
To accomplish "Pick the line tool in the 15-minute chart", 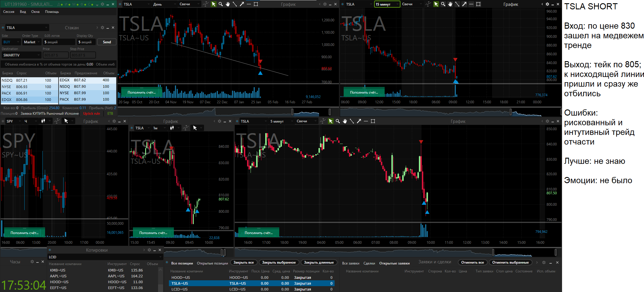I will pyautogui.click(x=457, y=4).
